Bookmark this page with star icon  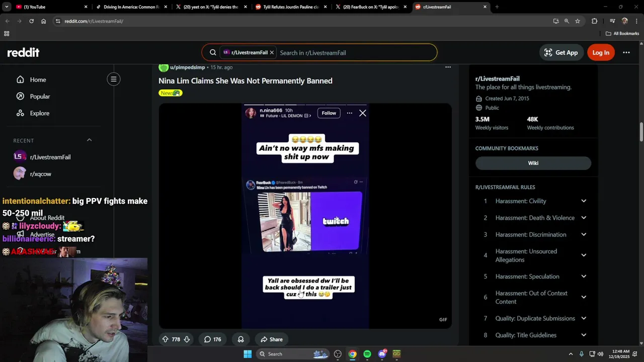[x=578, y=21]
